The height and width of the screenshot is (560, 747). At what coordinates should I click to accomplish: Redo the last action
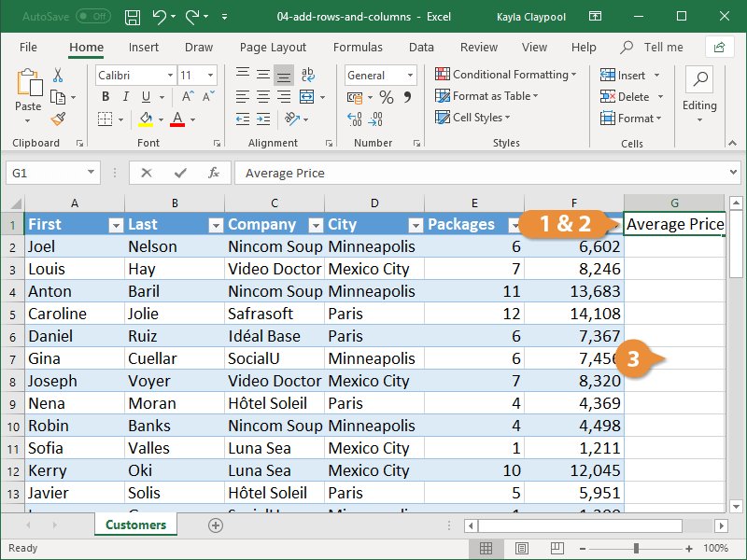(193, 17)
